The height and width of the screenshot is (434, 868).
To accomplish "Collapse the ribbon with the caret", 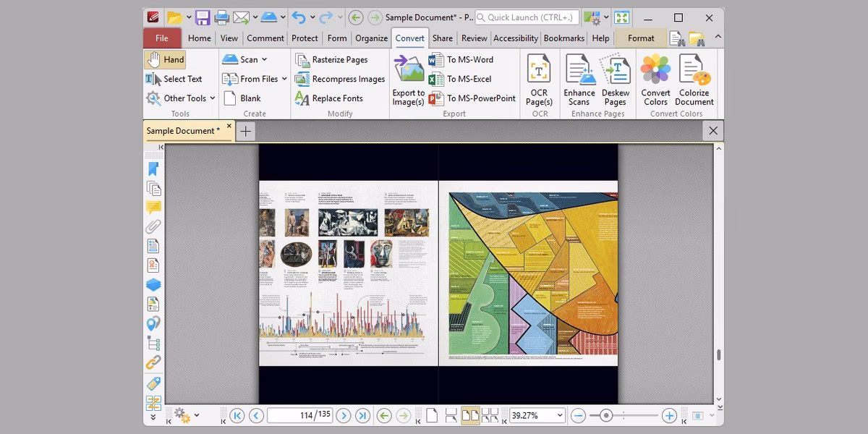I will coord(718,37).
